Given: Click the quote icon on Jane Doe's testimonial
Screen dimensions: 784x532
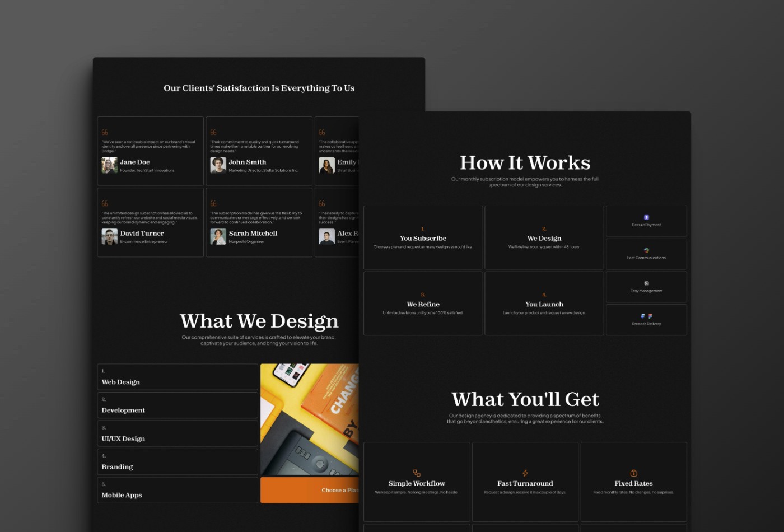Looking at the screenshot, I should (x=104, y=131).
